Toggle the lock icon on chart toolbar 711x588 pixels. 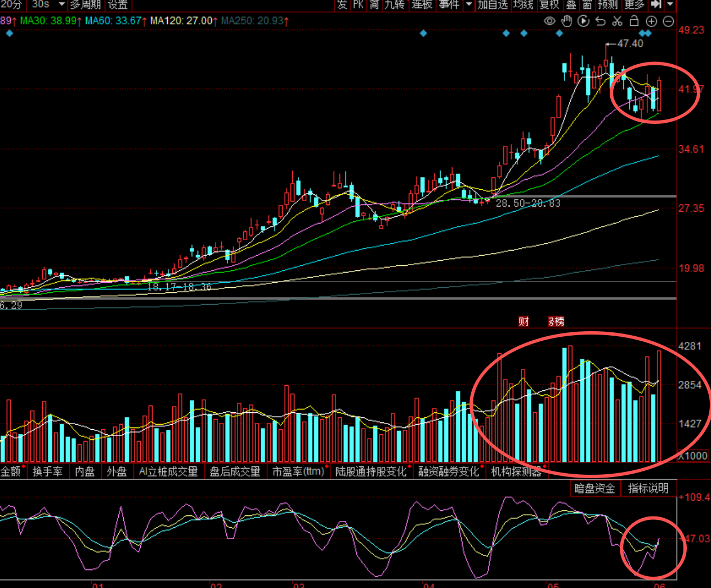point(634,21)
